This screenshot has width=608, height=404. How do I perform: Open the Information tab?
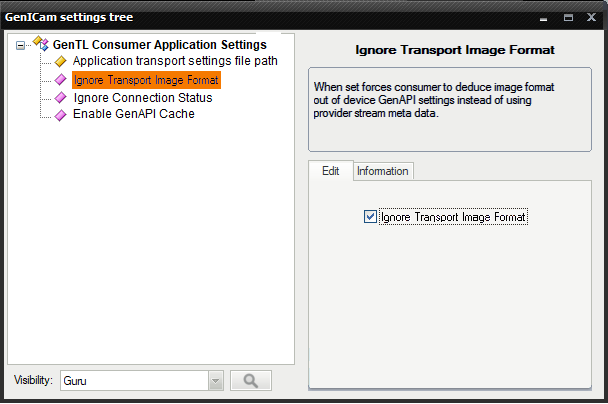[383, 171]
